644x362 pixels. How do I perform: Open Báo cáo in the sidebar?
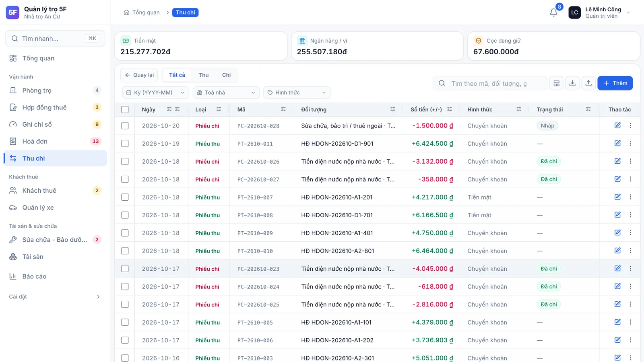click(x=55, y=276)
